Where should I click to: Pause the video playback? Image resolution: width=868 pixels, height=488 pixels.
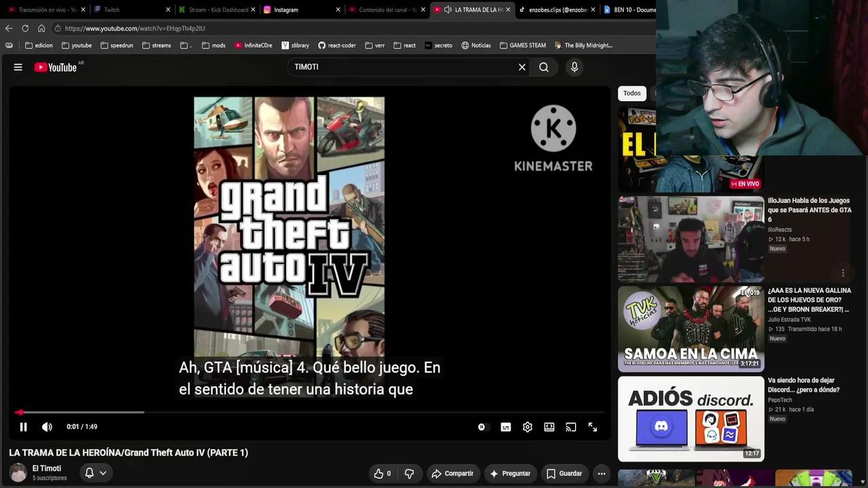[x=23, y=427]
